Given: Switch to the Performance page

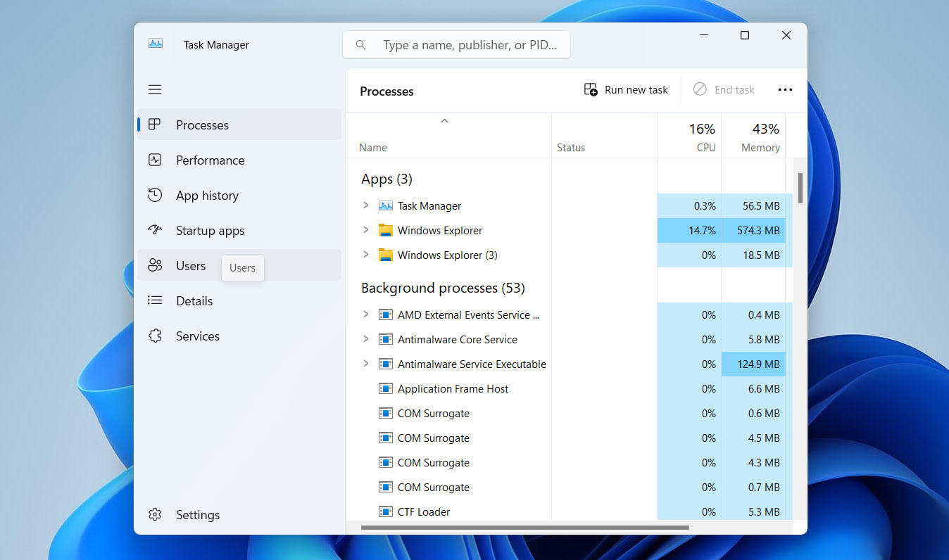Looking at the screenshot, I should pyautogui.click(x=239, y=160).
